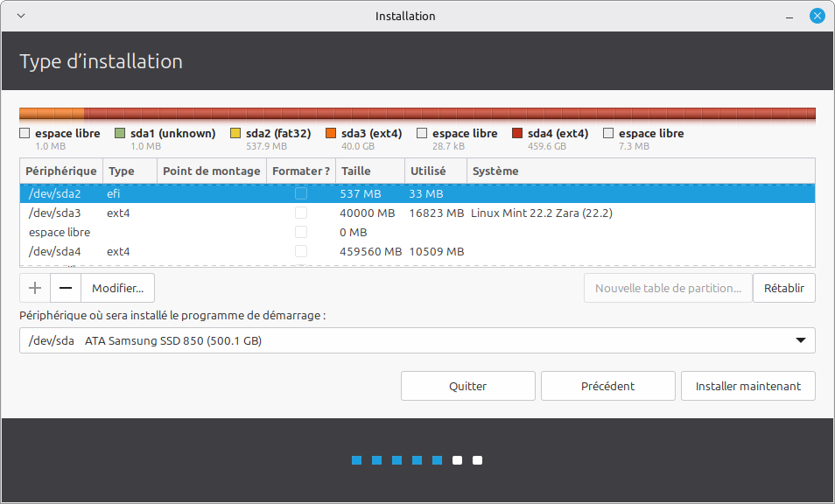Open the window menu chevron in title bar
This screenshot has width=835, height=504.
(x=21, y=16)
